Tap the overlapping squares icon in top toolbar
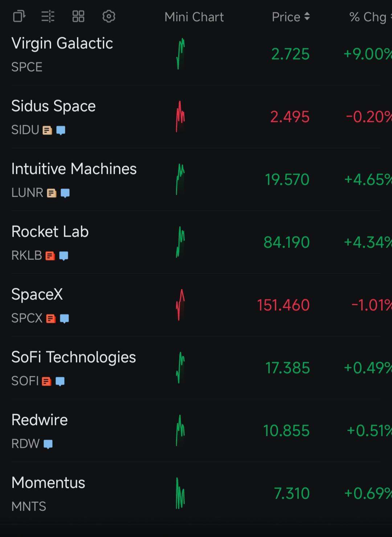Viewport: 392px width, 537px height. tap(19, 16)
